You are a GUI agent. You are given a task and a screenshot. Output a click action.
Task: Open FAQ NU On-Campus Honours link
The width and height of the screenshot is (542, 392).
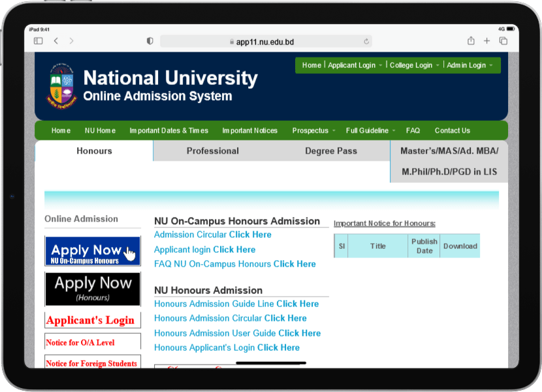click(234, 264)
